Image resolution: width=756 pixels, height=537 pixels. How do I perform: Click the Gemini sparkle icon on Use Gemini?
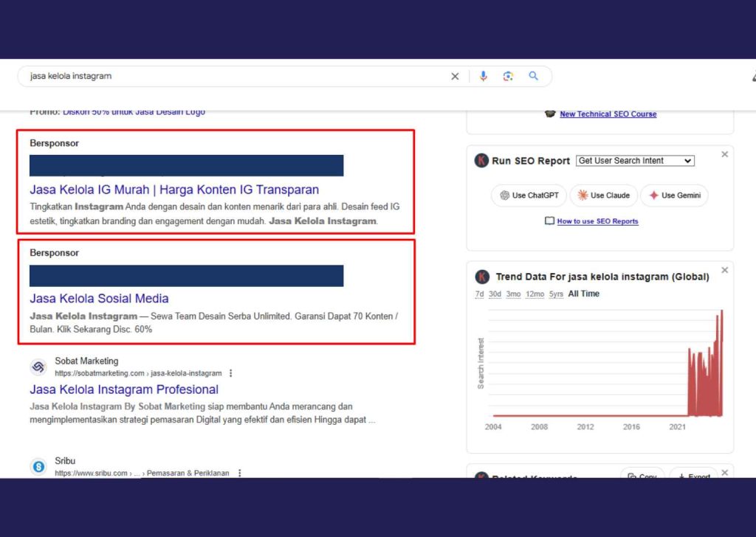(x=652, y=195)
